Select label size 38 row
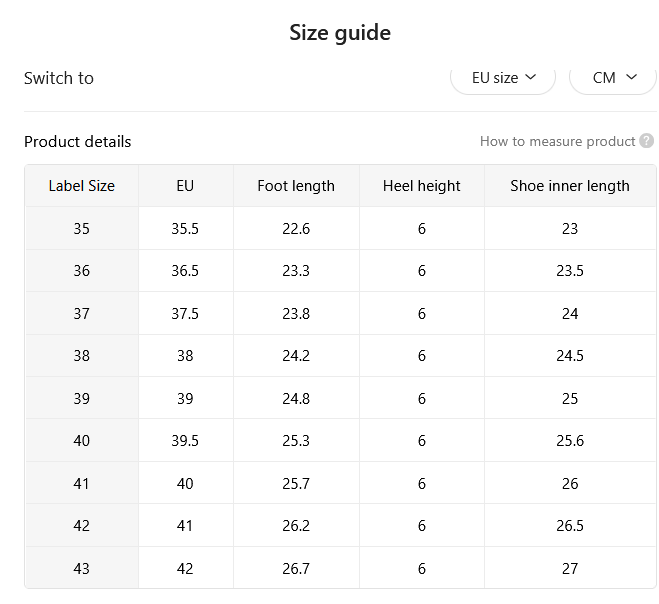Screen dimensions: 659x604 [x=340, y=356]
